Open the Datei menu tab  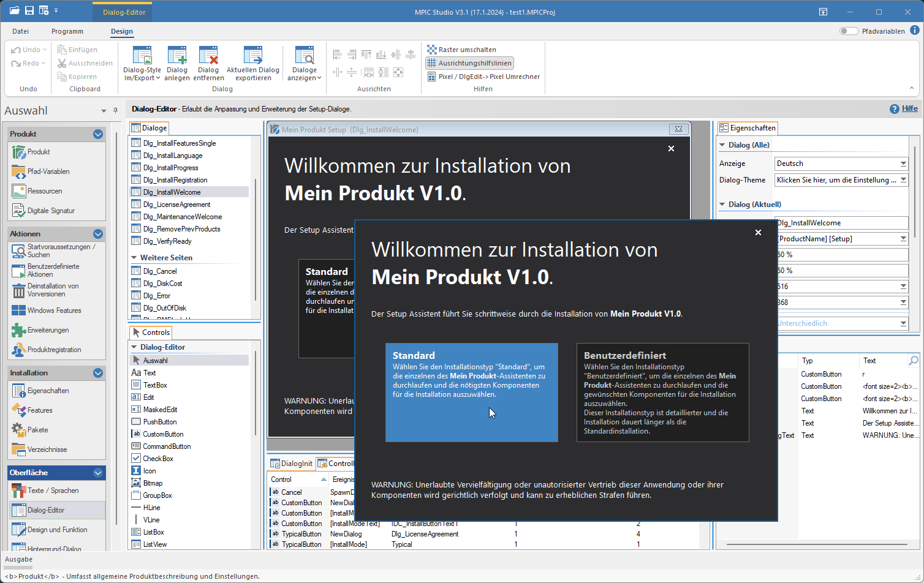(20, 31)
